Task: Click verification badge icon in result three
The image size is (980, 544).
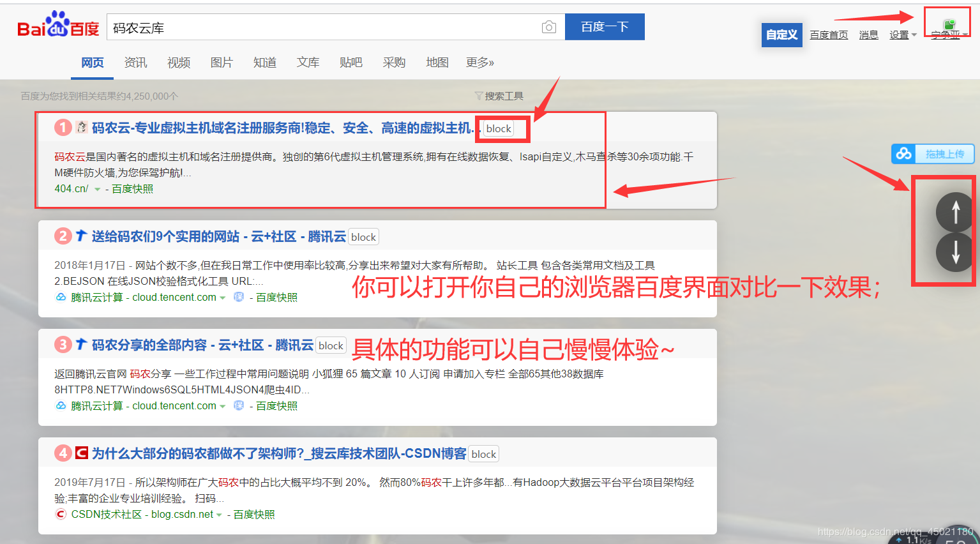Action: (239, 406)
